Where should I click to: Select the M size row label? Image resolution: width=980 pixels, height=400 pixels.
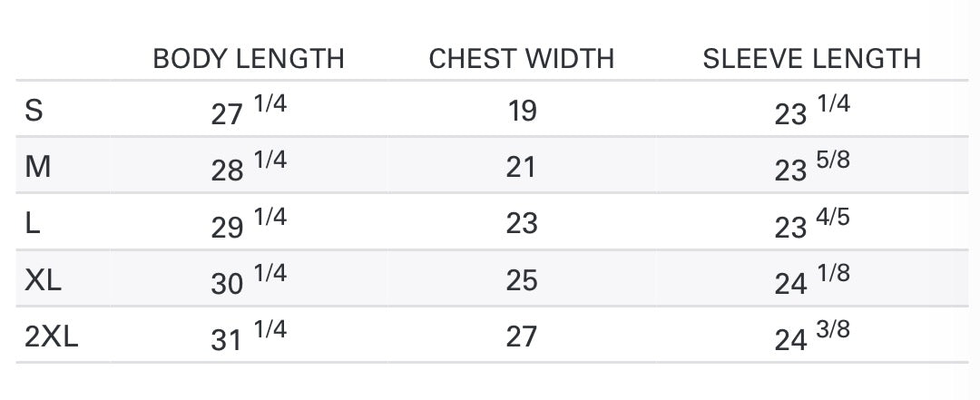37,168
